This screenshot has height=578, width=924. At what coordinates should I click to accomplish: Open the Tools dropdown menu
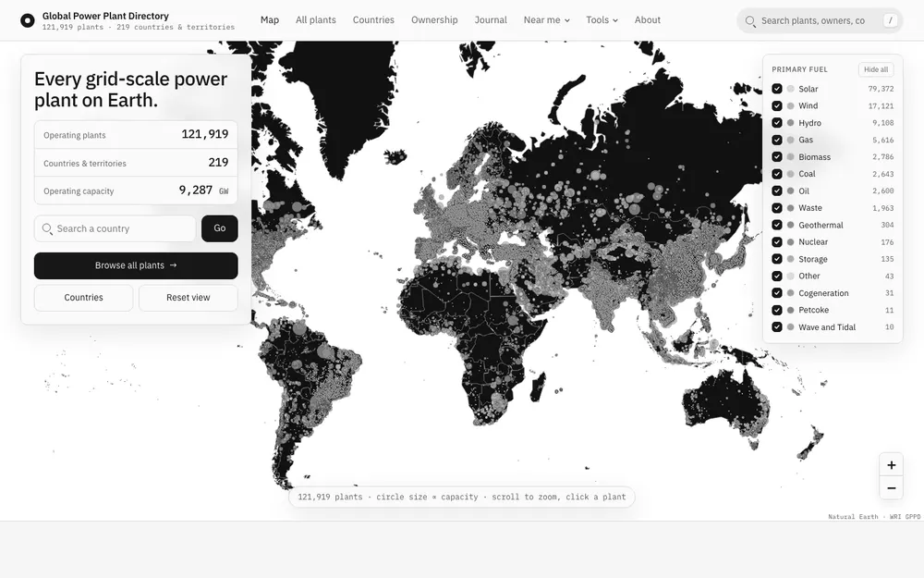(602, 20)
